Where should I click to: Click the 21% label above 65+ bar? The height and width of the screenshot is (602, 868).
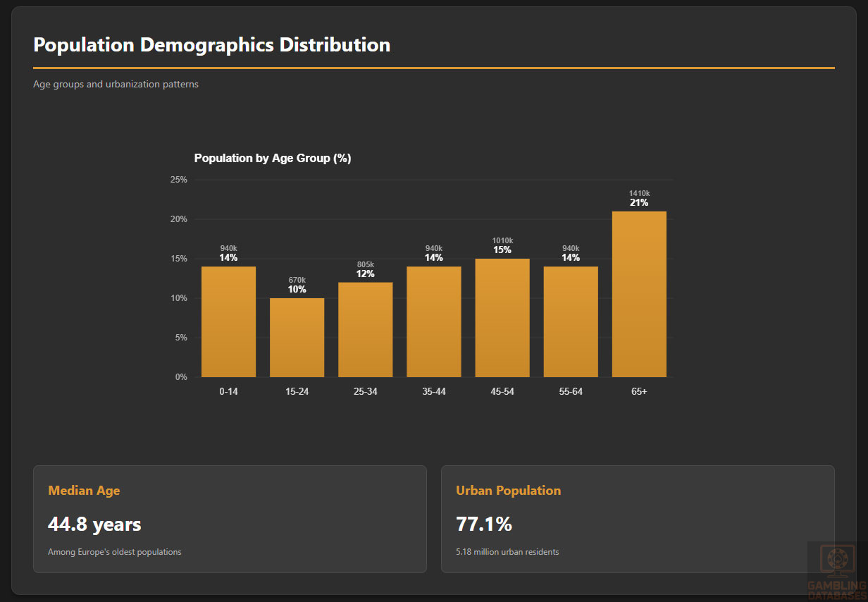[x=639, y=203]
